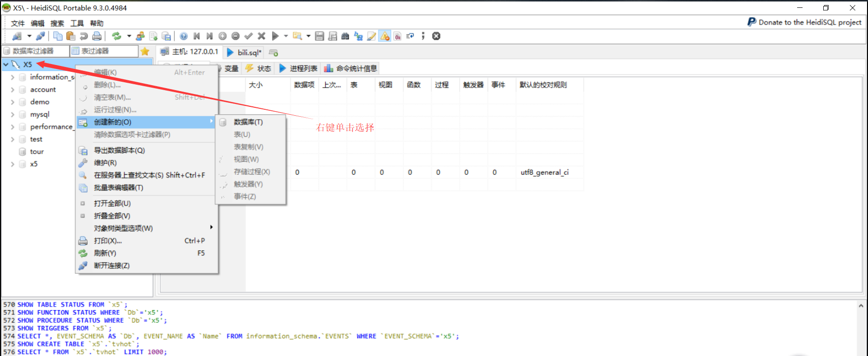
Task: Go to first row toolbar icon
Action: 197,36
